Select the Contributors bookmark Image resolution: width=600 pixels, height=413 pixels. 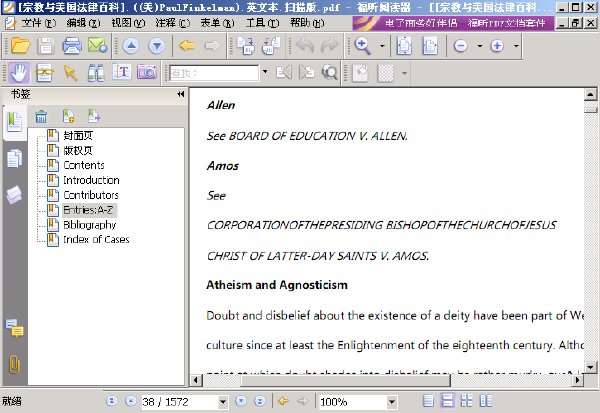click(x=91, y=195)
